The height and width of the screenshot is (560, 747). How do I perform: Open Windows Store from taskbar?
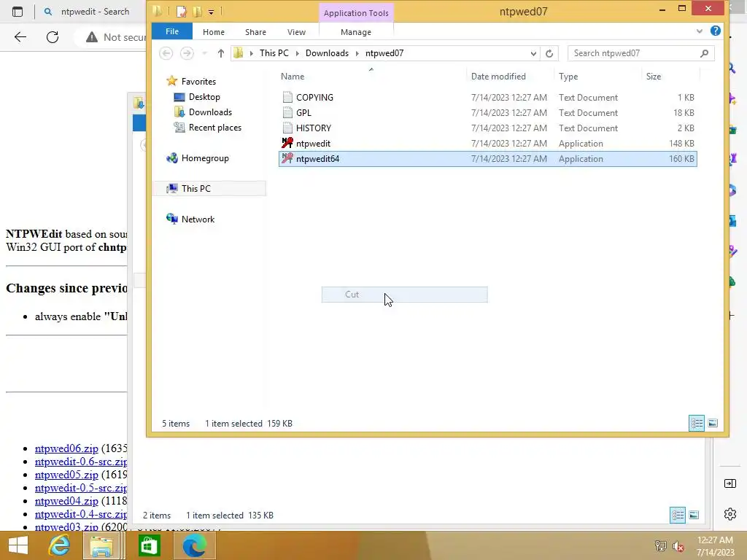[149, 545]
